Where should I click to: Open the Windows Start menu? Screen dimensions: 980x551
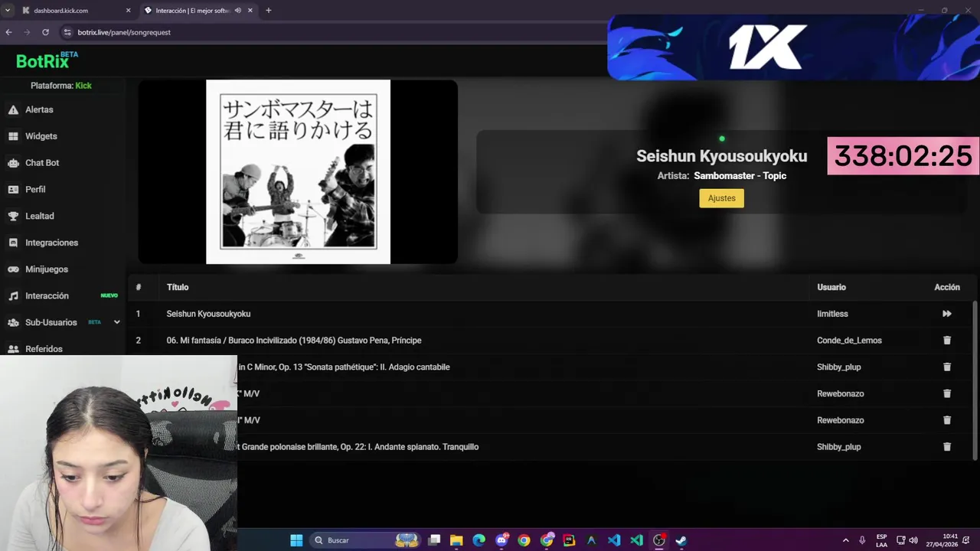click(x=296, y=540)
